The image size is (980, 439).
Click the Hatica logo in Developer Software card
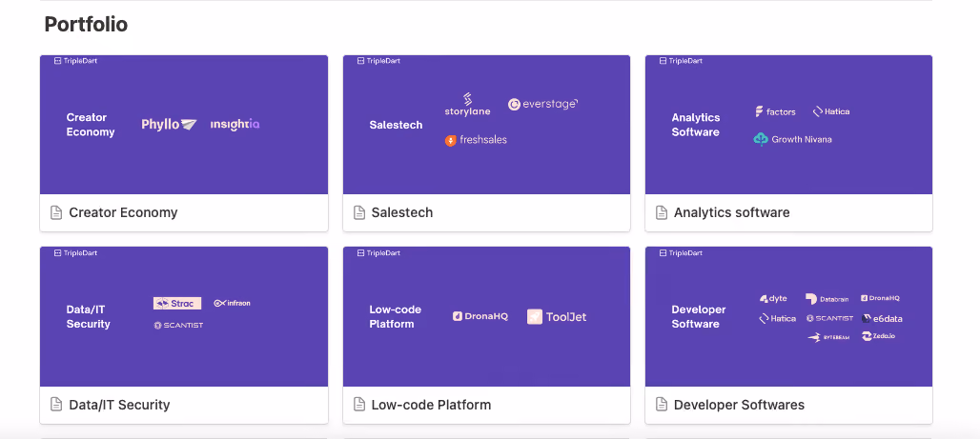point(778,318)
